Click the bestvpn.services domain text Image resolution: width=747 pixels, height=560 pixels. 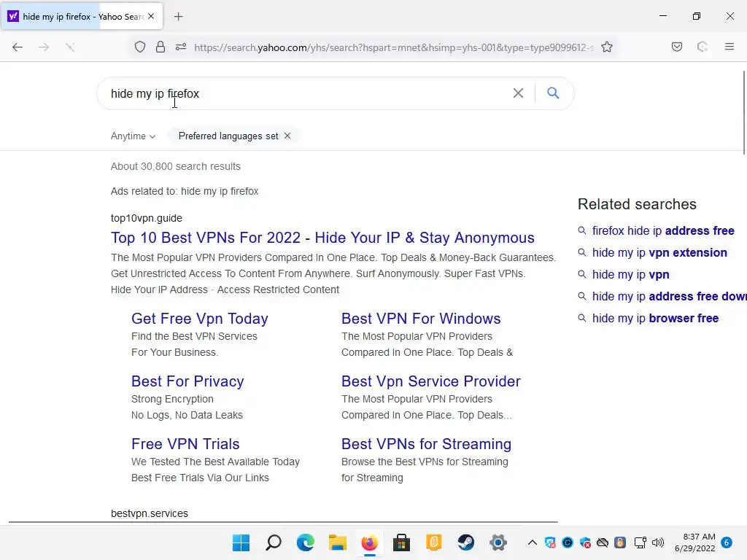(x=149, y=513)
